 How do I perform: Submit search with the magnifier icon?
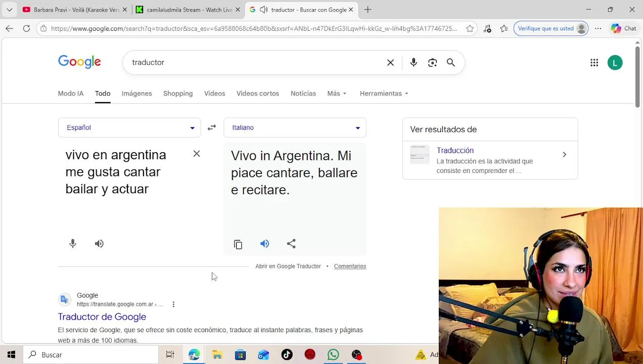[x=450, y=63]
